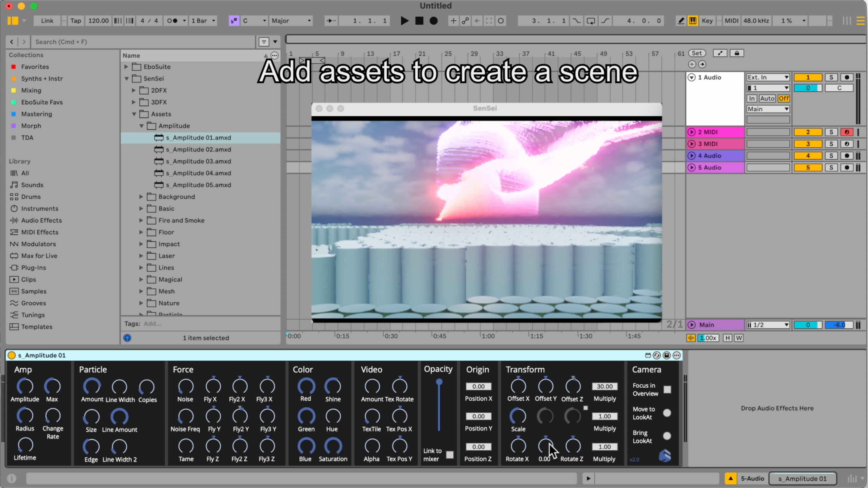The image size is (868, 488).
Task: Expand the Background folder
Action: 141,197
